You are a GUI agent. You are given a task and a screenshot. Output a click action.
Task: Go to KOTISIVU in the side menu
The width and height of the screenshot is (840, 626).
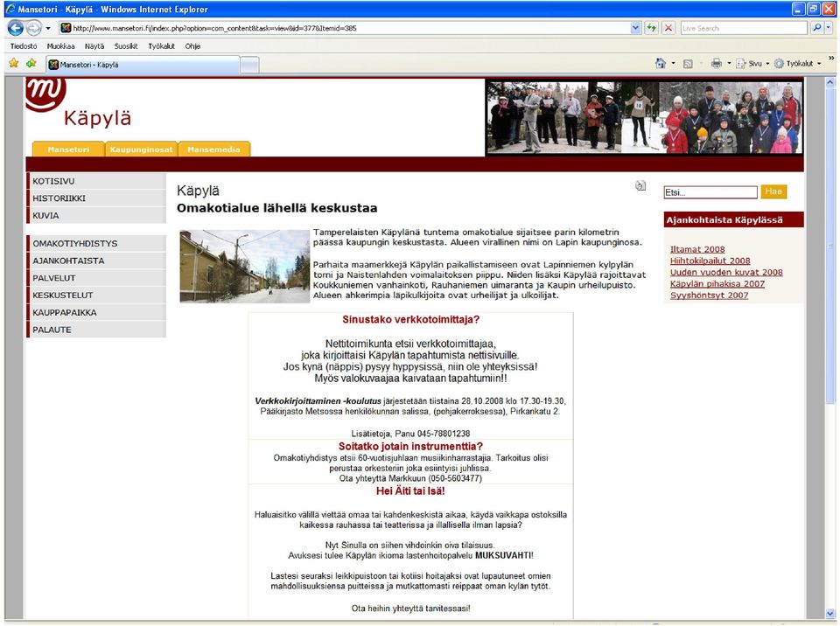96,181
